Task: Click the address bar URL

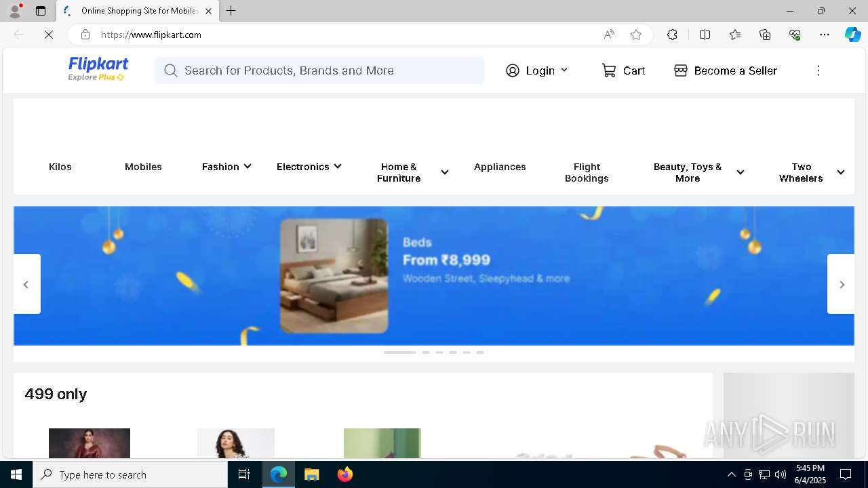Action: click(x=151, y=35)
